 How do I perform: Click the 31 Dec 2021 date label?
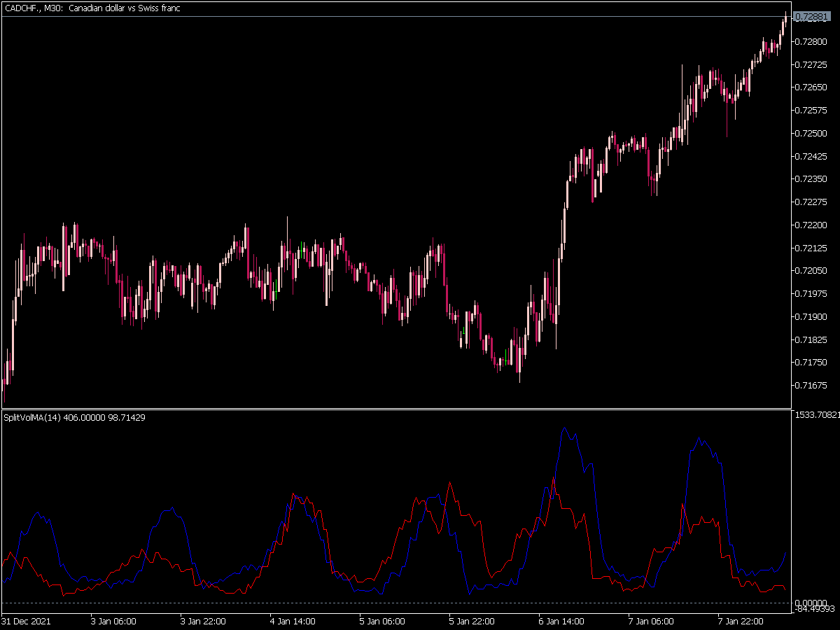(x=26, y=621)
